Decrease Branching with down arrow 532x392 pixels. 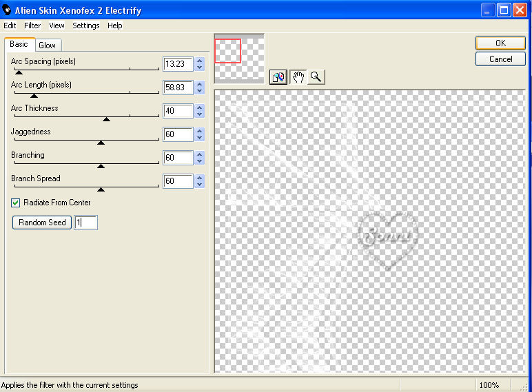point(200,161)
